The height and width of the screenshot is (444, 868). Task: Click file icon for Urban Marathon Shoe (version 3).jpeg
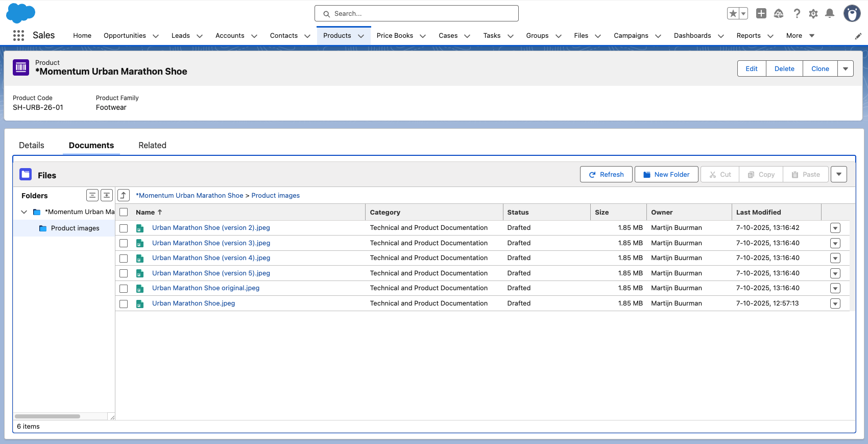click(x=140, y=243)
